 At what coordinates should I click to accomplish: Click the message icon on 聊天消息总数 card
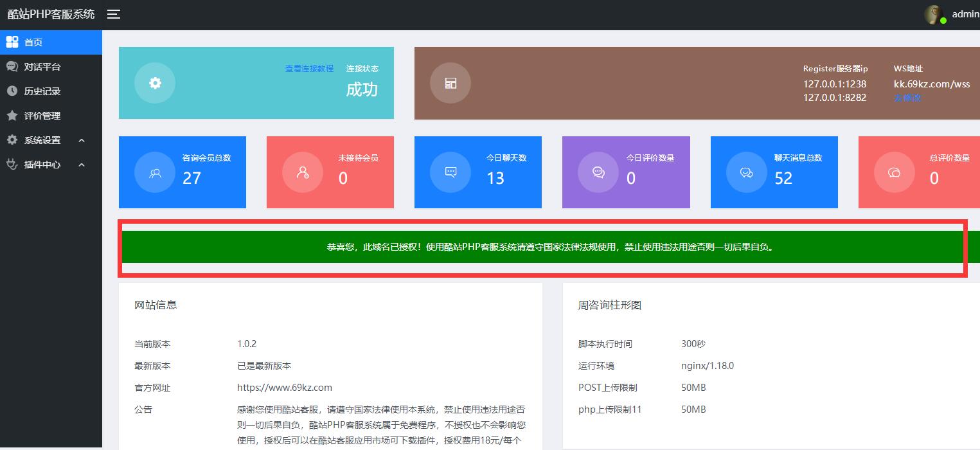click(746, 172)
